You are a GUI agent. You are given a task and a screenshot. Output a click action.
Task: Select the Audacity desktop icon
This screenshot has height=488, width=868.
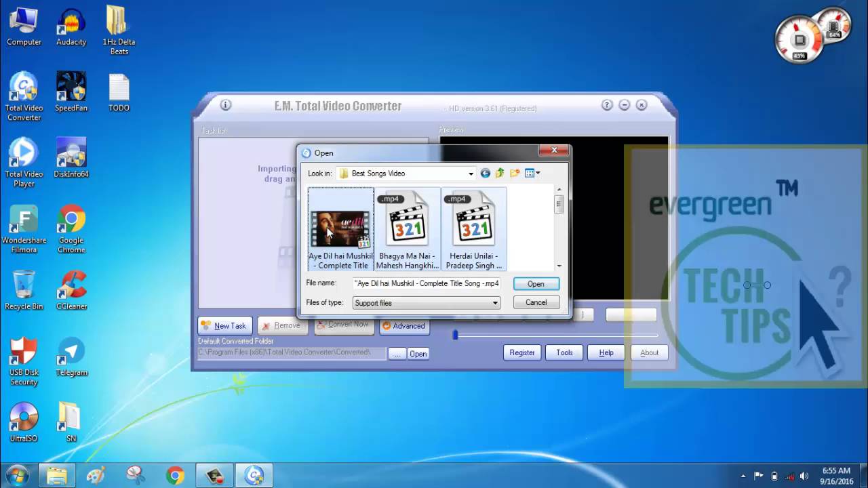(71, 26)
